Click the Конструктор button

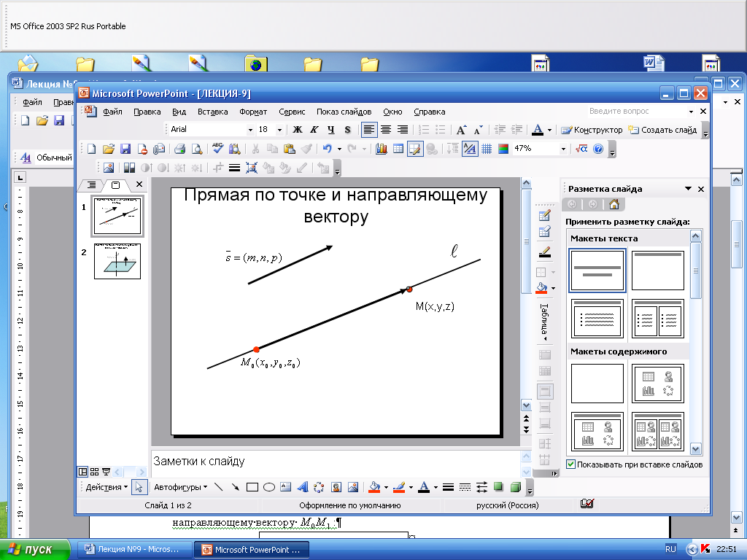tap(592, 130)
